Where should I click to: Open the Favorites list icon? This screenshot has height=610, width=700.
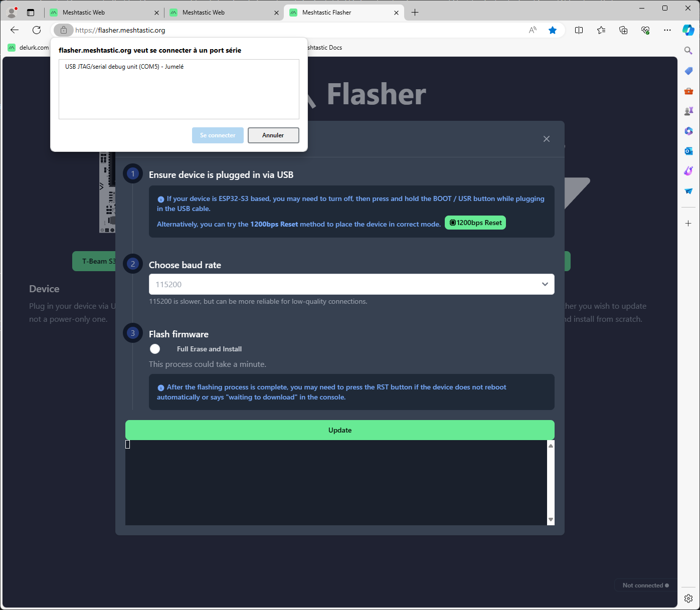[x=601, y=30]
